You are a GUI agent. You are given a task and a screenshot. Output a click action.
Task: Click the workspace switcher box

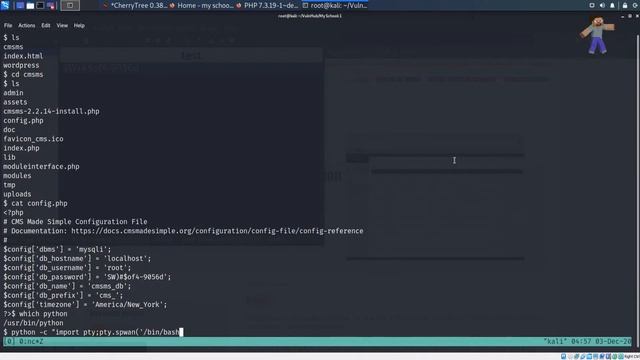[70, 6]
